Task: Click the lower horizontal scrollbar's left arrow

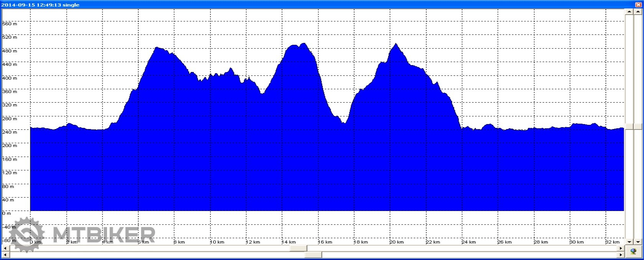Action: [x=5, y=255]
